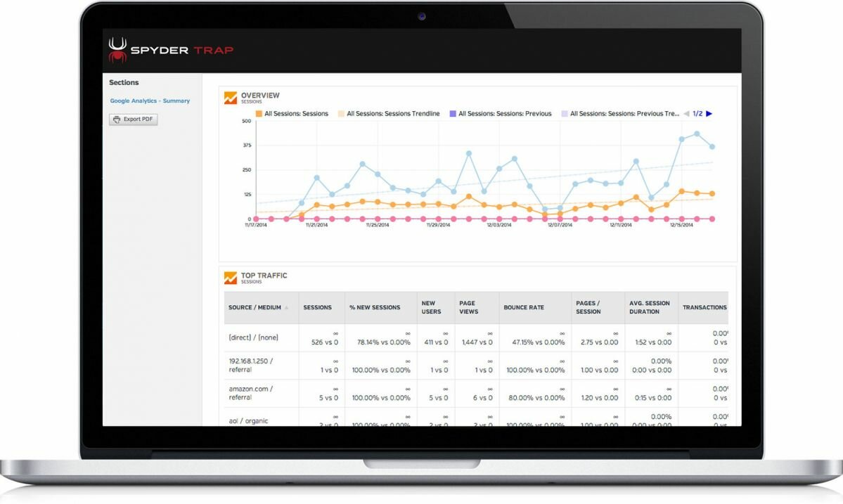Go to previous legend page arrow

pyautogui.click(x=686, y=113)
